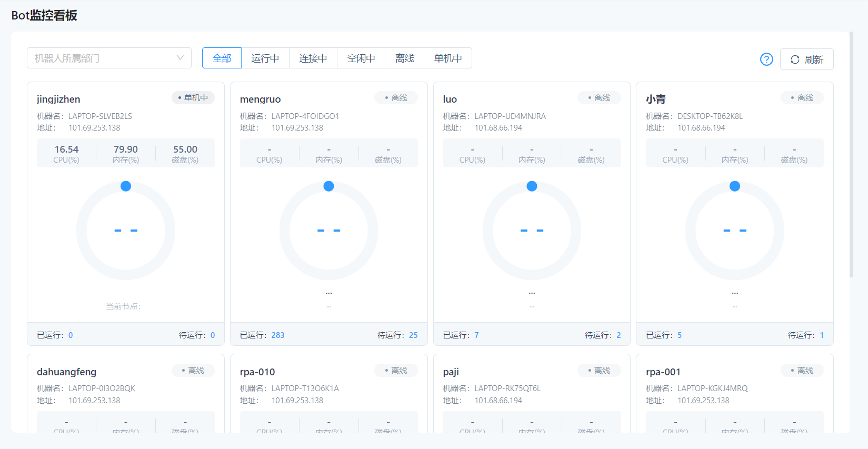Show only 空闲中 bots
The height and width of the screenshot is (449, 868).
(x=361, y=58)
